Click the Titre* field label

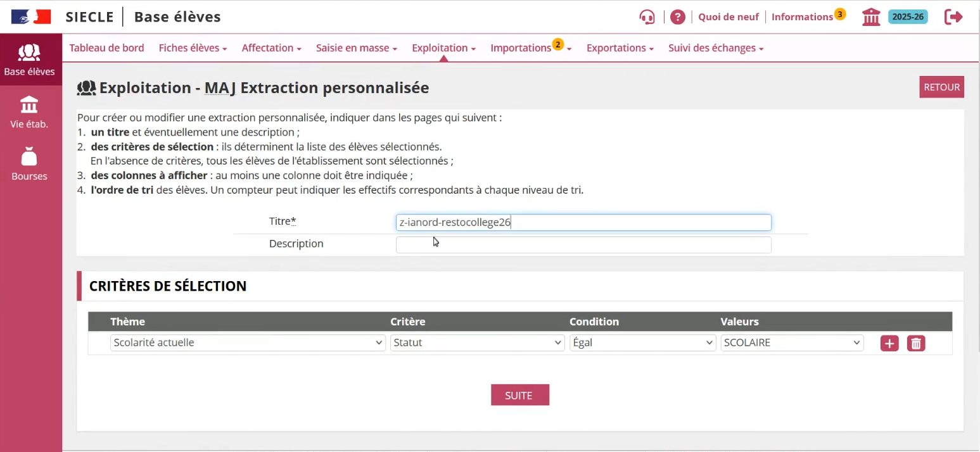283,221
